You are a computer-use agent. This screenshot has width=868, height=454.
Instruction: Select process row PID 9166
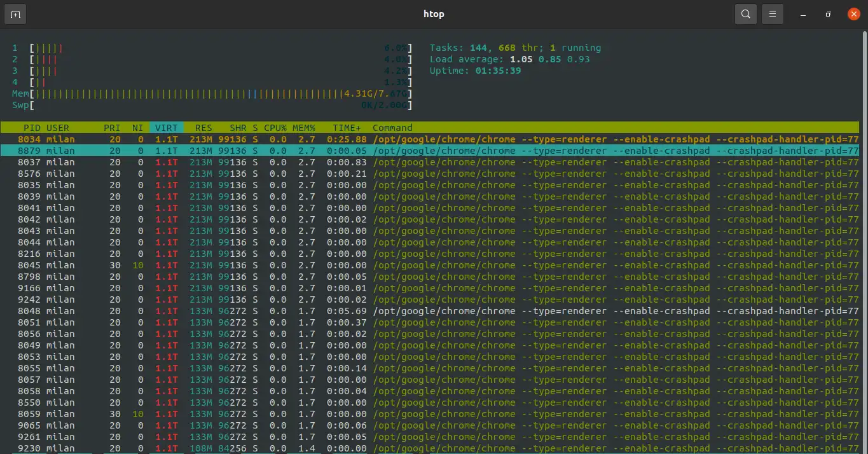coord(430,288)
